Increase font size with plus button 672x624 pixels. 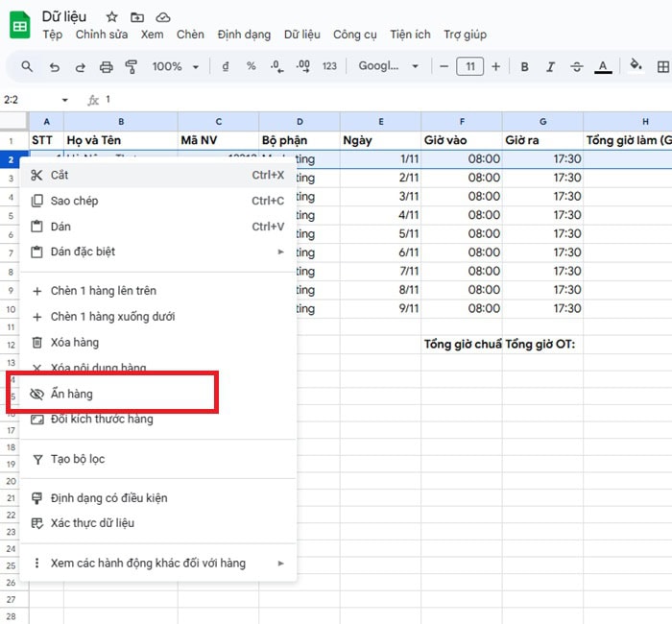pyautogui.click(x=495, y=67)
